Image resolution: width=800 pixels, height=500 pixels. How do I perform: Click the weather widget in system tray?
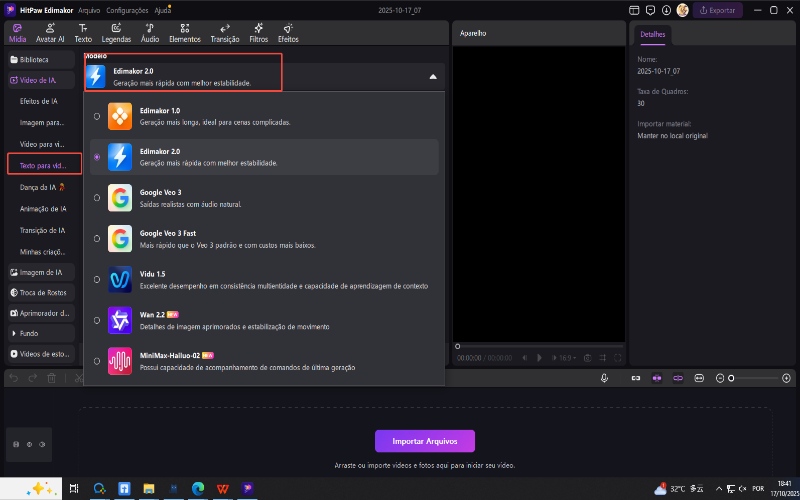pos(679,488)
